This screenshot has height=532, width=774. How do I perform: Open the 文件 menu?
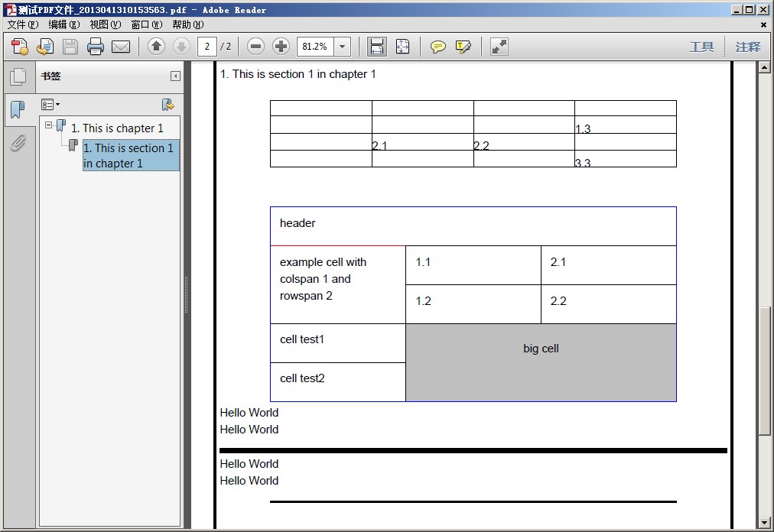[22, 24]
